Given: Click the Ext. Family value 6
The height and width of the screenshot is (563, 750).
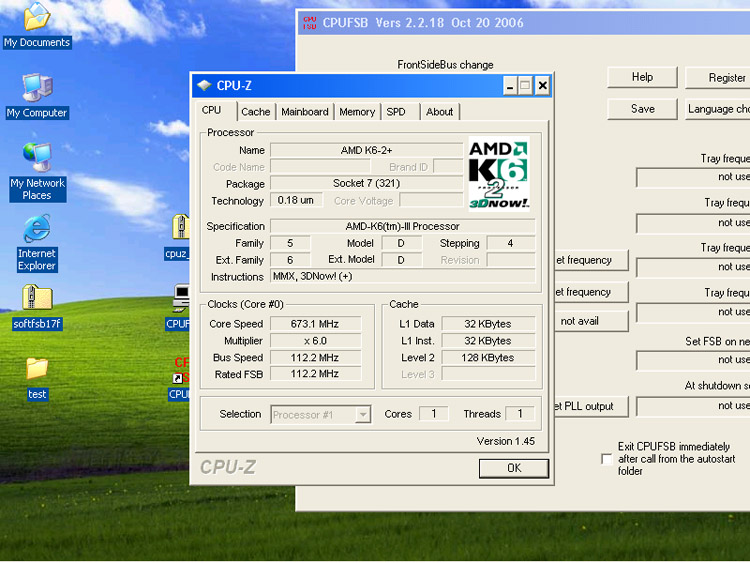Looking at the screenshot, I should click(x=290, y=260).
